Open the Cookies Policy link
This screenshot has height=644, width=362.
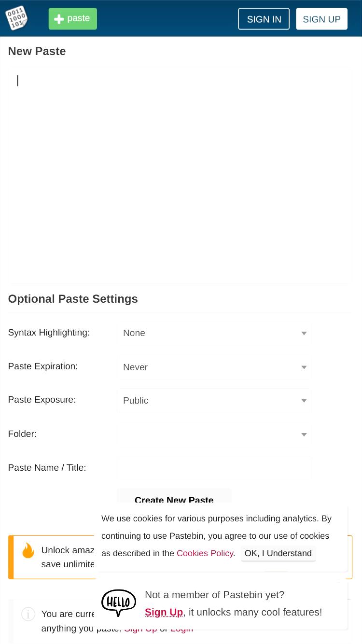coord(205,553)
